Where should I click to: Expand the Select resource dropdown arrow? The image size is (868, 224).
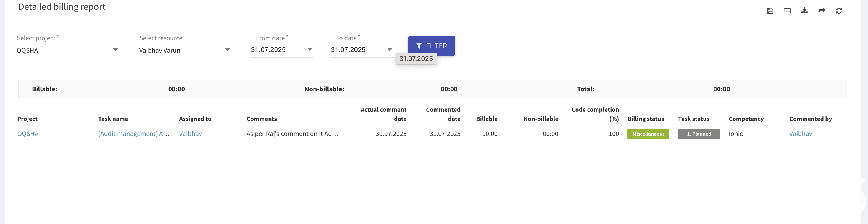tap(227, 50)
